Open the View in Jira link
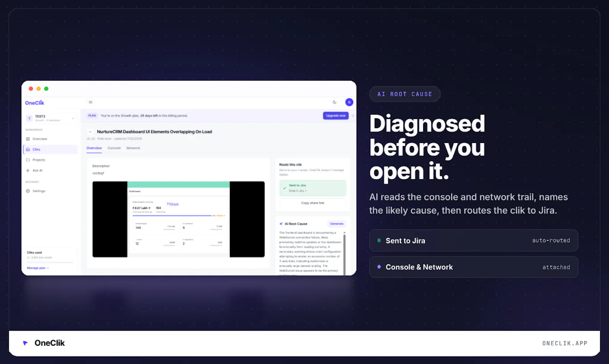The image size is (609, 364). (298, 191)
